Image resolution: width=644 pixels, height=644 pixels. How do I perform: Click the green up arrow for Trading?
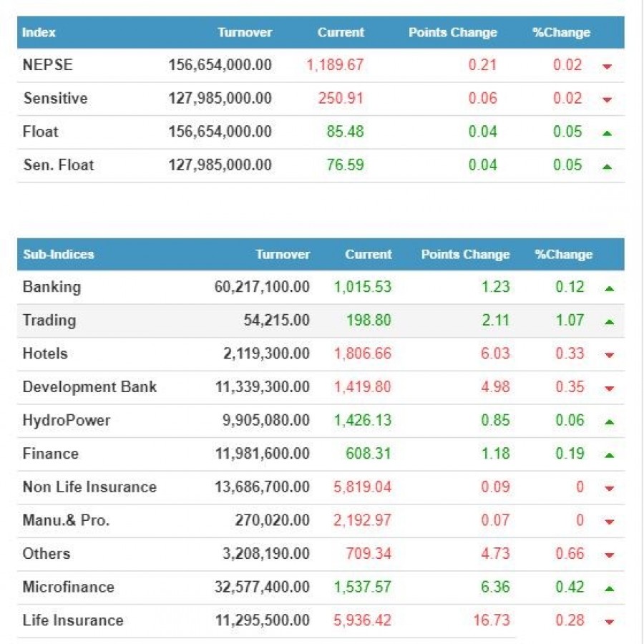[x=609, y=322]
